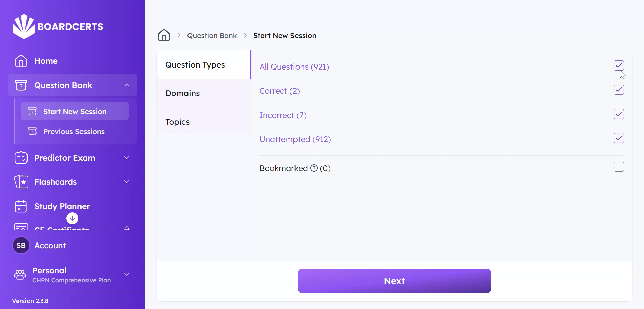Open the Personal plan dropdown
Image resolution: width=644 pixels, height=309 pixels.
click(x=127, y=274)
